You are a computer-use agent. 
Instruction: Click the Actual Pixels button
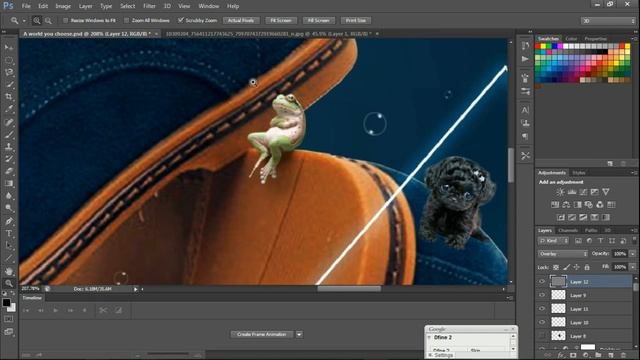pyautogui.click(x=241, y=20)
